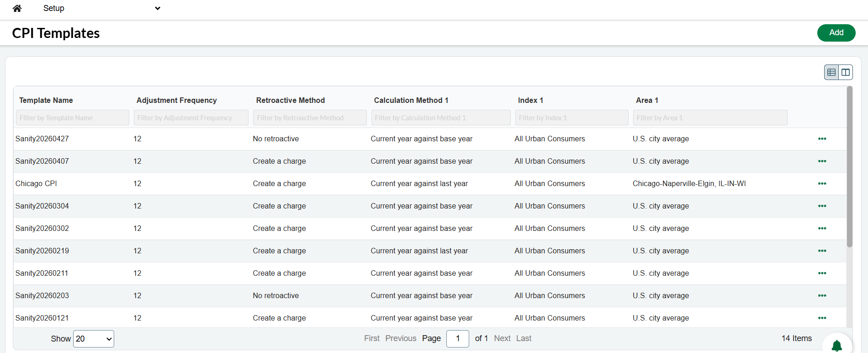The image size is (868, 353).
Task: Sort by Adjustment Frequency column header
Action: click(177, 100)
